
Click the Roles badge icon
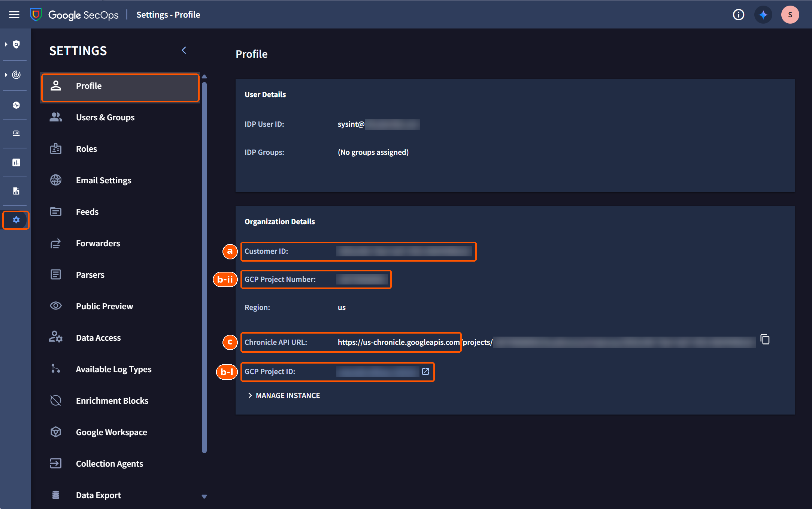pyautogui.click(x=56, y=149)
